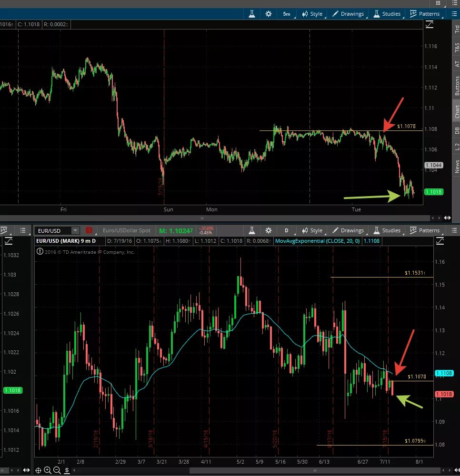Click the EUR/USD symbol input field

(x=53, y=231)
